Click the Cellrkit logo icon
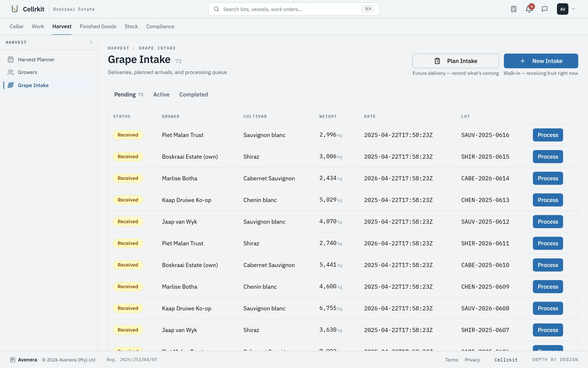This screenshot has height=368, width=588. [14, 9]
